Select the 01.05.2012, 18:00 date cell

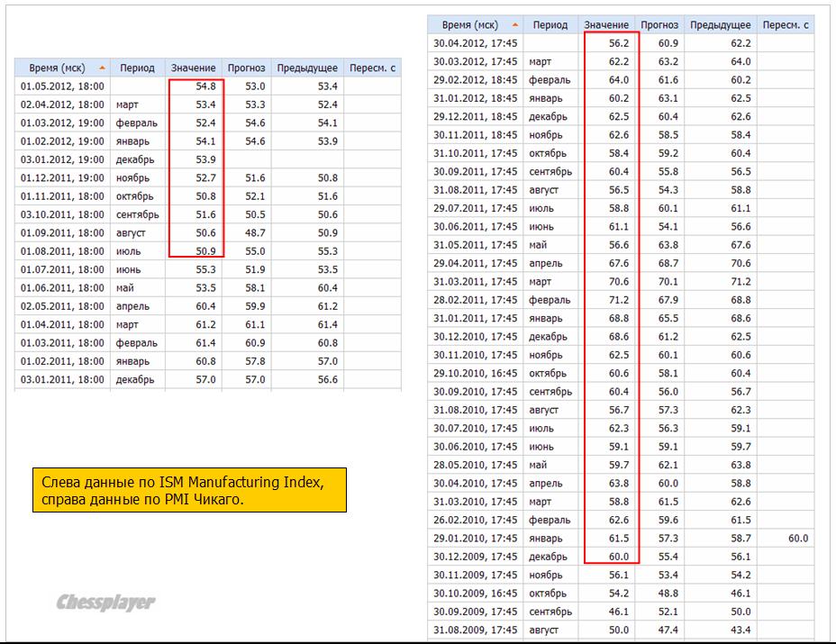pos(62,86)
